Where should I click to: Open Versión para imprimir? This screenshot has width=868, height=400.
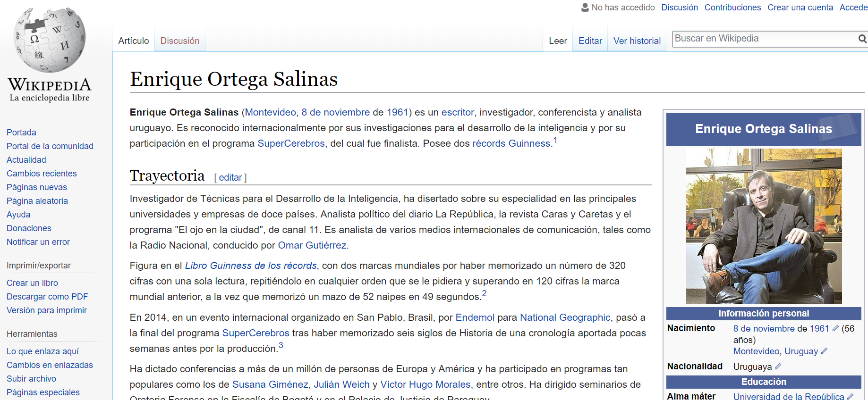tap(47, 310)
